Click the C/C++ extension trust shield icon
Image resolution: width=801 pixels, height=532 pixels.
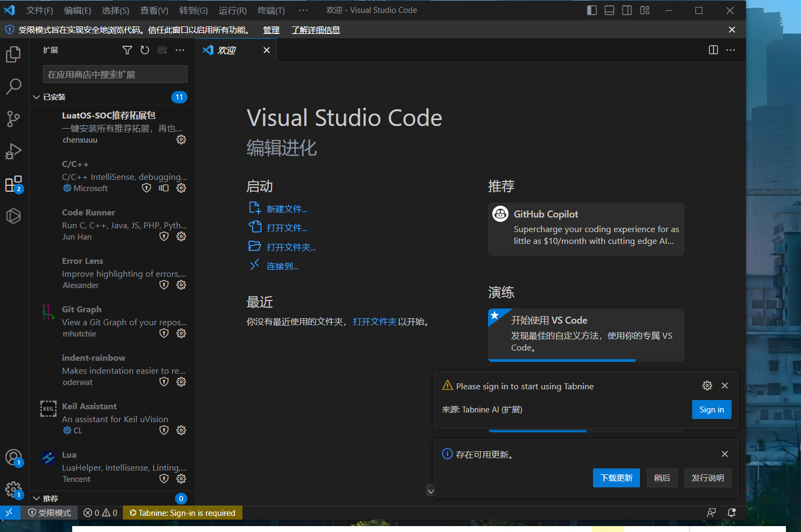[x=147, y=188]
